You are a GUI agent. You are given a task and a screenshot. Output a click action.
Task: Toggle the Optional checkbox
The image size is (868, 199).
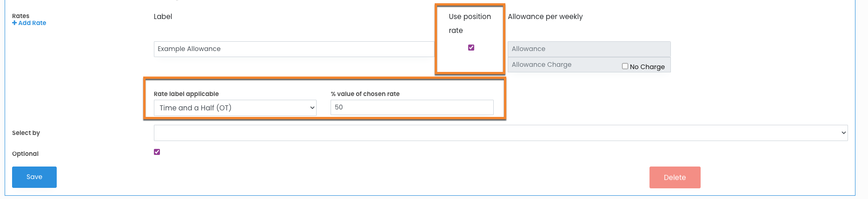click(157, 152)
